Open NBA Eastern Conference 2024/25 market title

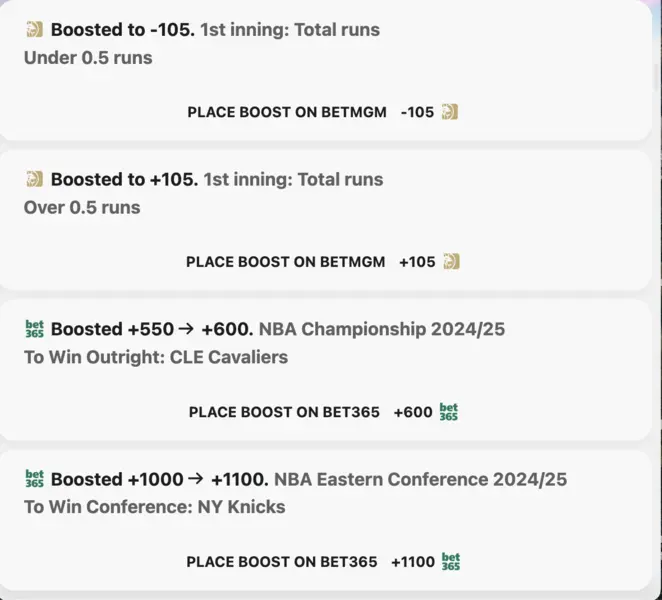click(x=421, y=479)
